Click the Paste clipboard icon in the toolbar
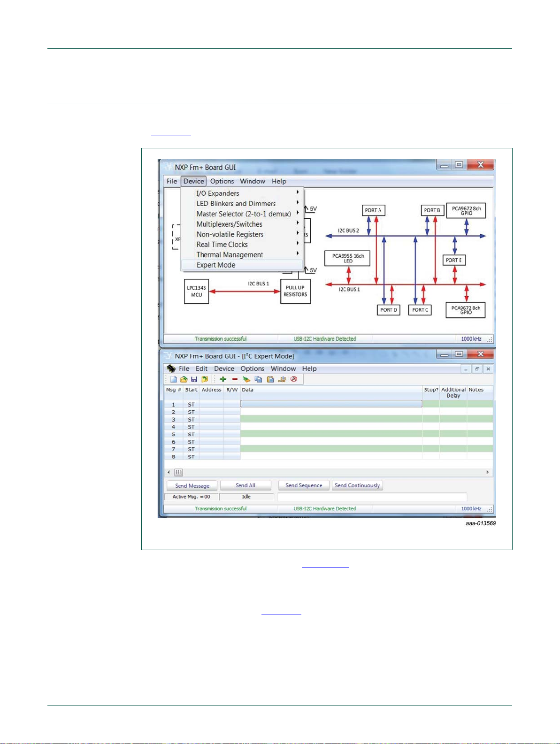Screen dimensions: 560x744 (270, 379)
